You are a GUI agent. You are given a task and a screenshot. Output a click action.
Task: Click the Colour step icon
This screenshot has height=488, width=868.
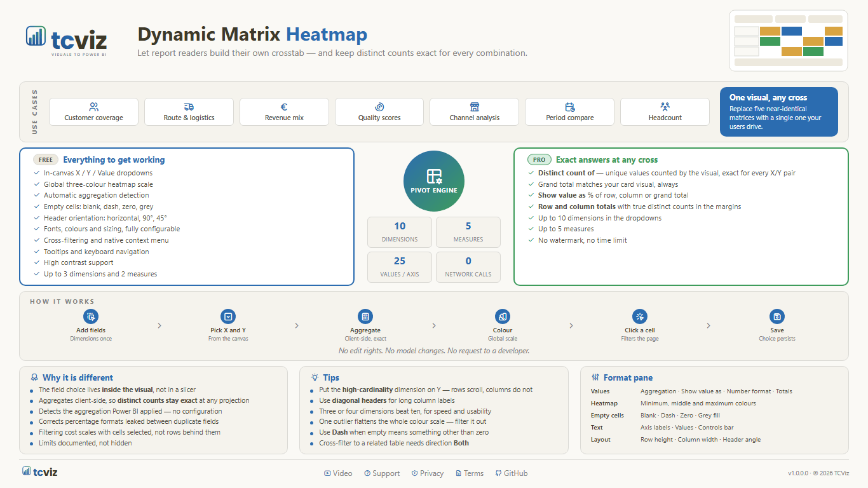503,316
